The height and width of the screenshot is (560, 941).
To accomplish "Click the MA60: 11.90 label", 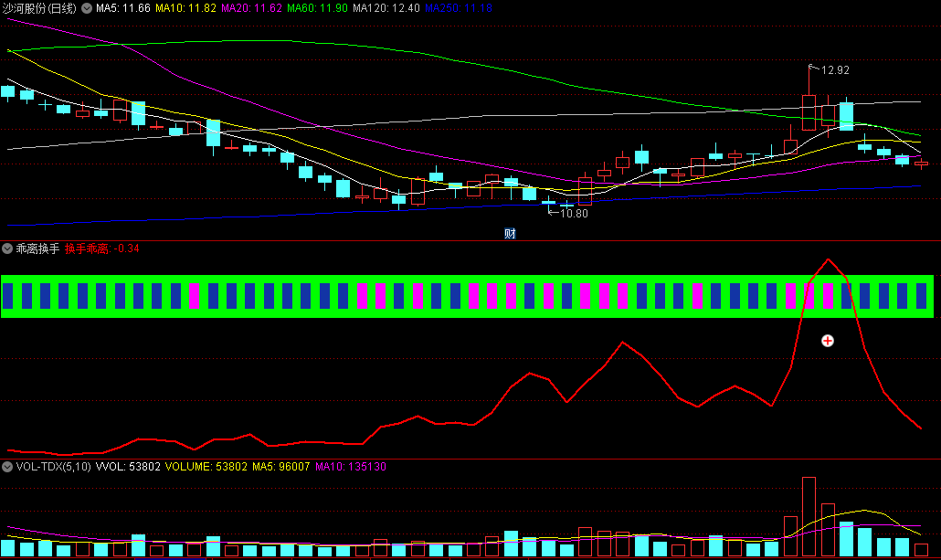I will (x=317, y=8).
